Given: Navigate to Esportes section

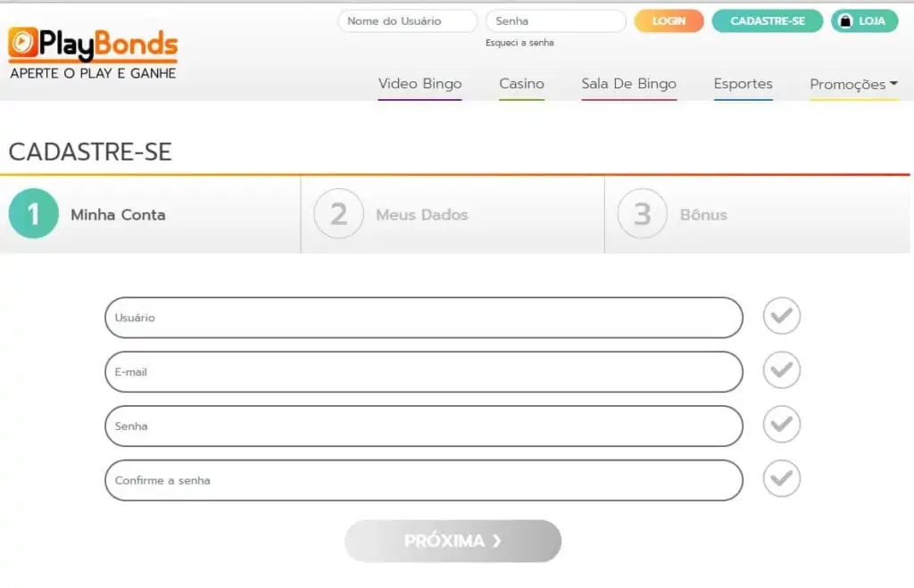Looking at the screenshot, I should [744, 84].
